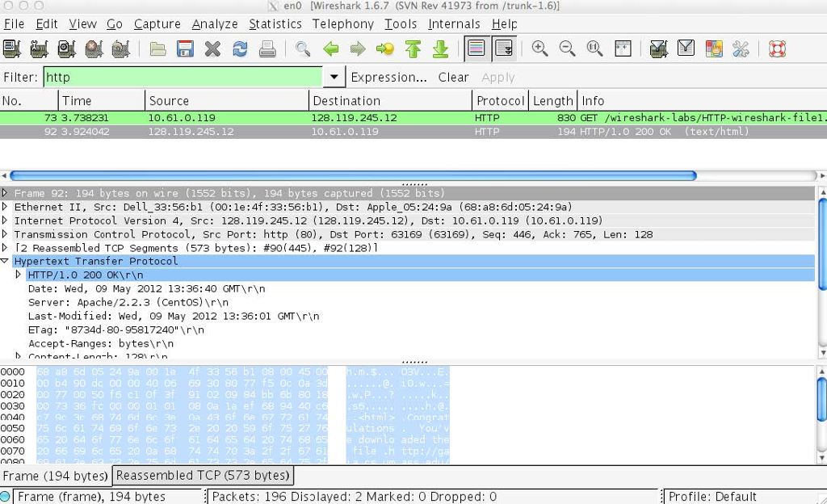The width and height of the screenshot is (827, 504).
Task: Zoom in on the packet list
Action: tap(539, 48)
